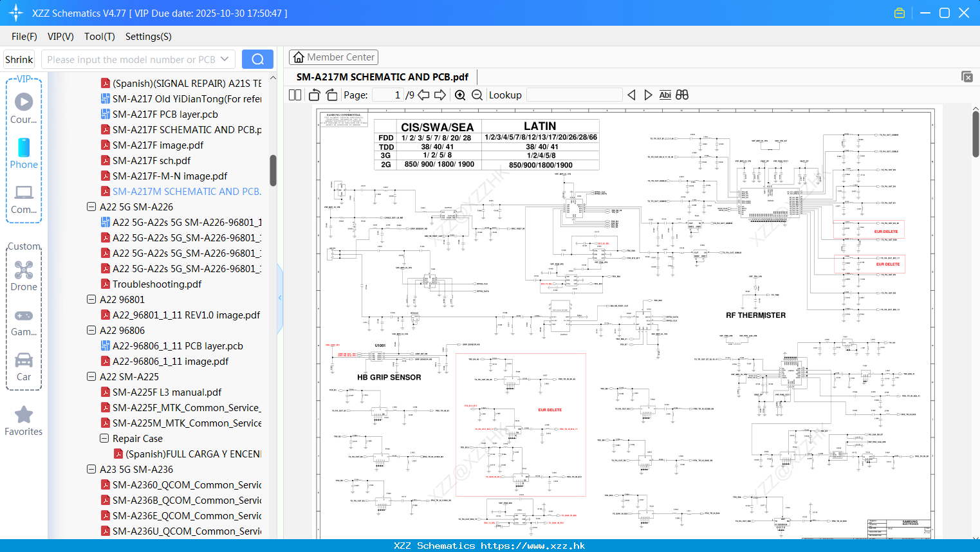Collapse the Repair Case folder
Image resolution: width=980 pixels, height=552 pixels.
(104, 439)
